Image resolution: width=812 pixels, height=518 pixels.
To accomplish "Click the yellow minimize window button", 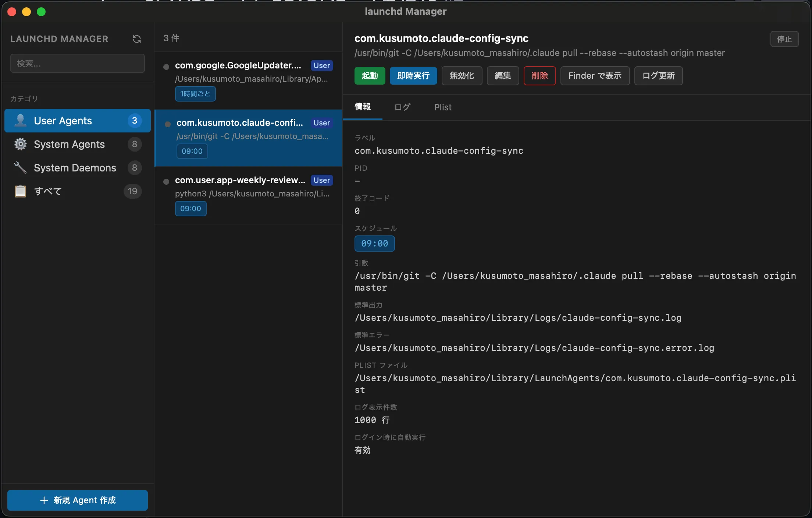I will (26, 12).
